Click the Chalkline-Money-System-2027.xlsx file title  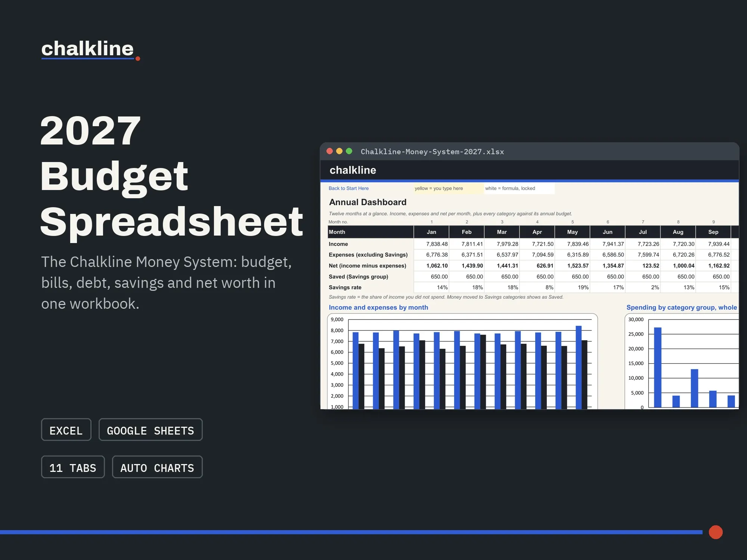pyautogui.click(x=432, y=152)
